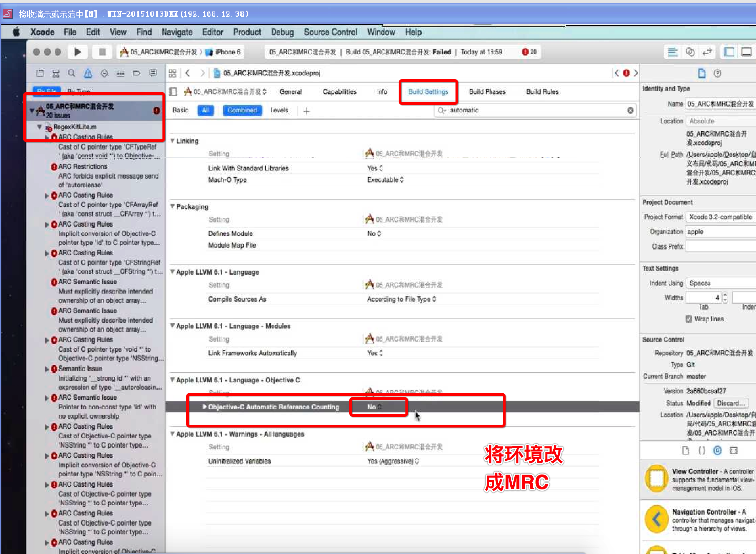Open the symbol navigator icon
756x554 pixels.
pyautogui.click(x=56, y=73)
